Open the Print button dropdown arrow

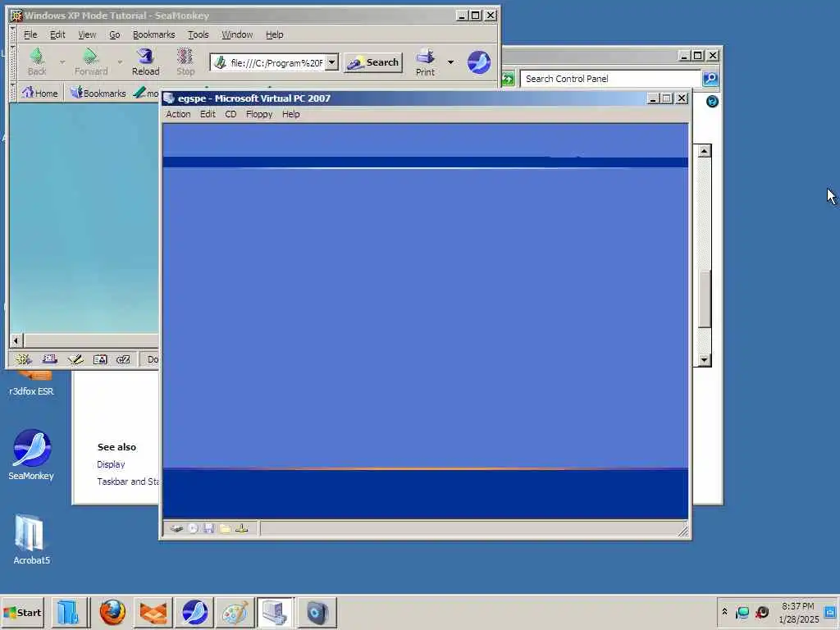tap(450, 62)
